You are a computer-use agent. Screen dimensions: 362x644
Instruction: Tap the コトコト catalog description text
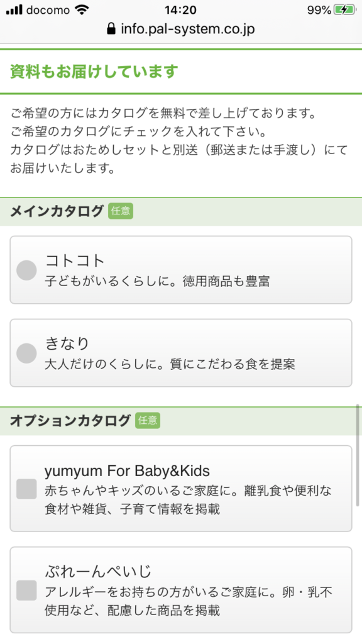click(157, 281)
